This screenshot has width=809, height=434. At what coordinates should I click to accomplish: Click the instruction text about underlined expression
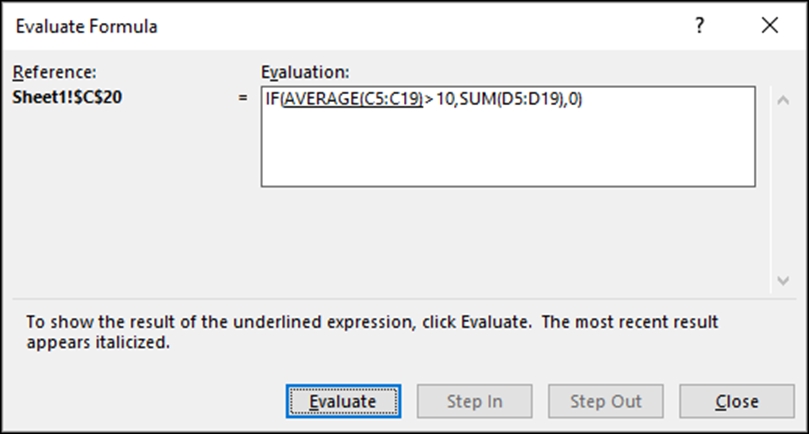tap(372, 332)
